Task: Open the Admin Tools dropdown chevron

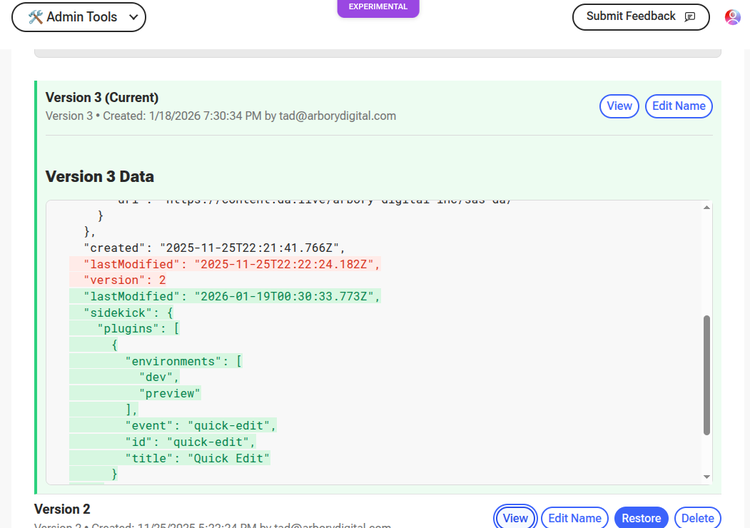Action: (x=134, y=17)
